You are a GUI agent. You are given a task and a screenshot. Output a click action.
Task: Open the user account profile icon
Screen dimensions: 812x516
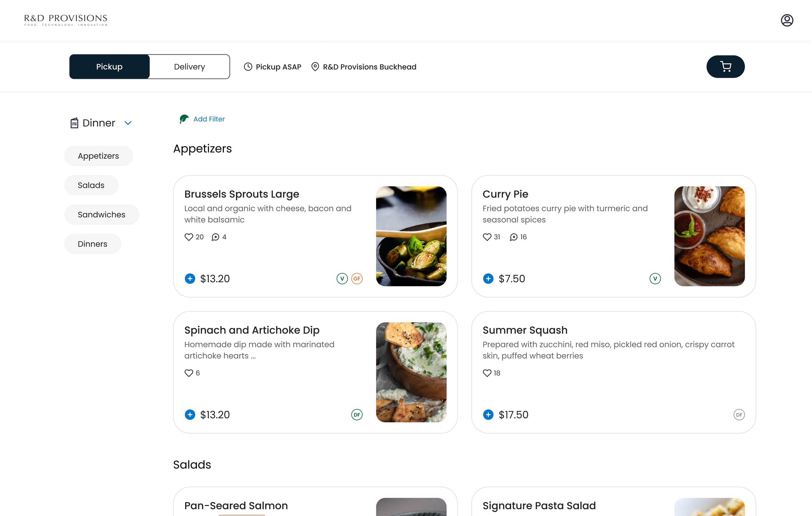tap(787, 20)
